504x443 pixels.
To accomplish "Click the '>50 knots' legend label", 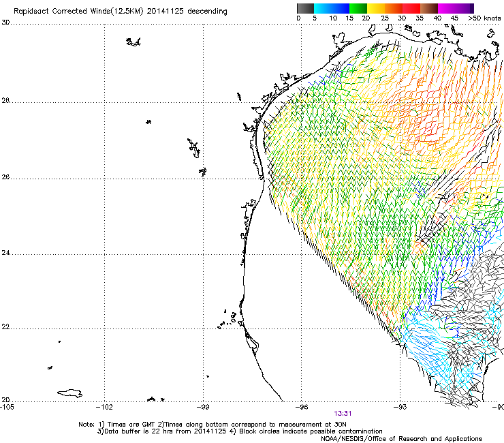I will tap(484, 18).
